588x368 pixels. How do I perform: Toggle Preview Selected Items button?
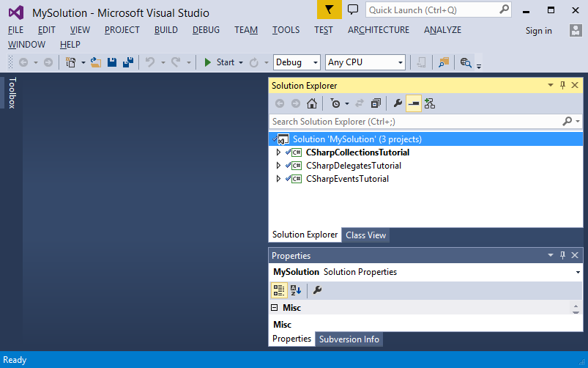(x=414, y=103)
